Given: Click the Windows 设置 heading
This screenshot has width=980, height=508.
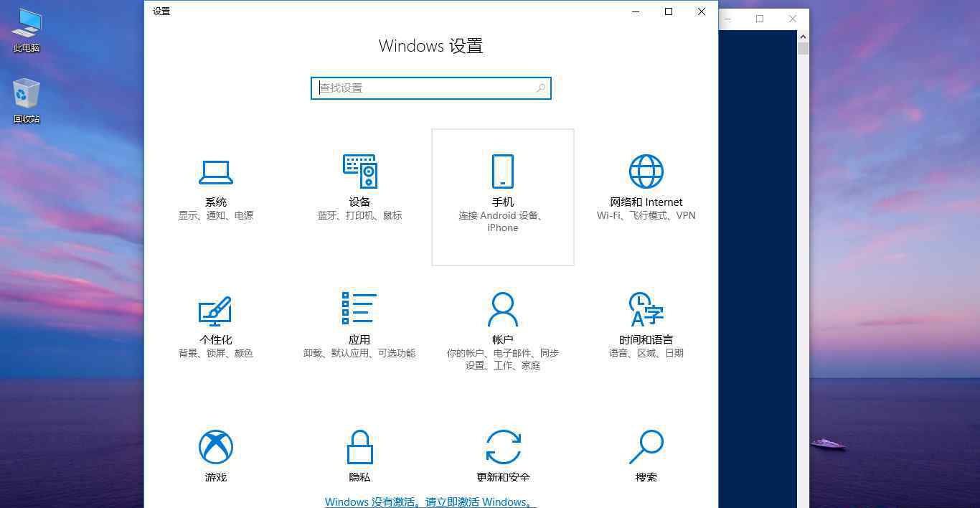Looking at the screenshot, I should [430, 46].
